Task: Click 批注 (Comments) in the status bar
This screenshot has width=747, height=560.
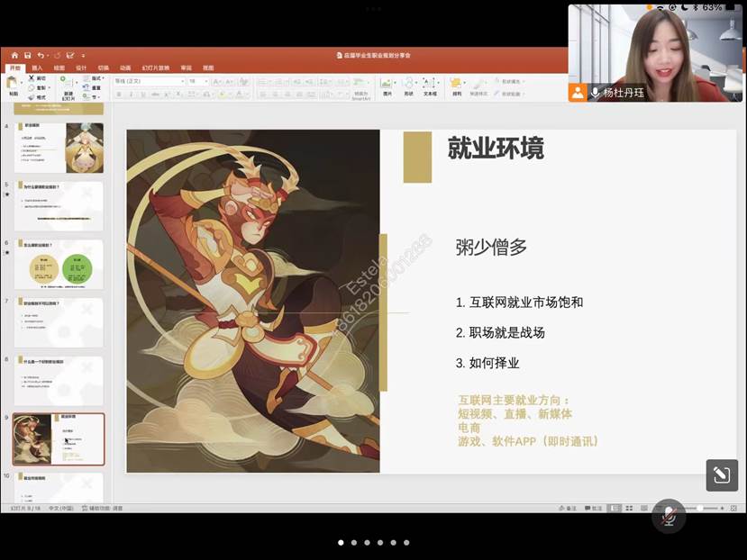Action: tap(596, 509)
